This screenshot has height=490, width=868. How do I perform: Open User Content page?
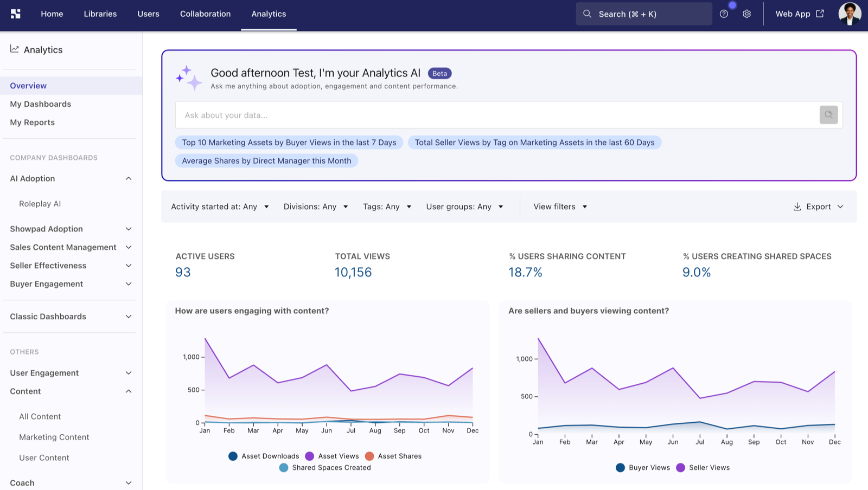coord(44,458)
